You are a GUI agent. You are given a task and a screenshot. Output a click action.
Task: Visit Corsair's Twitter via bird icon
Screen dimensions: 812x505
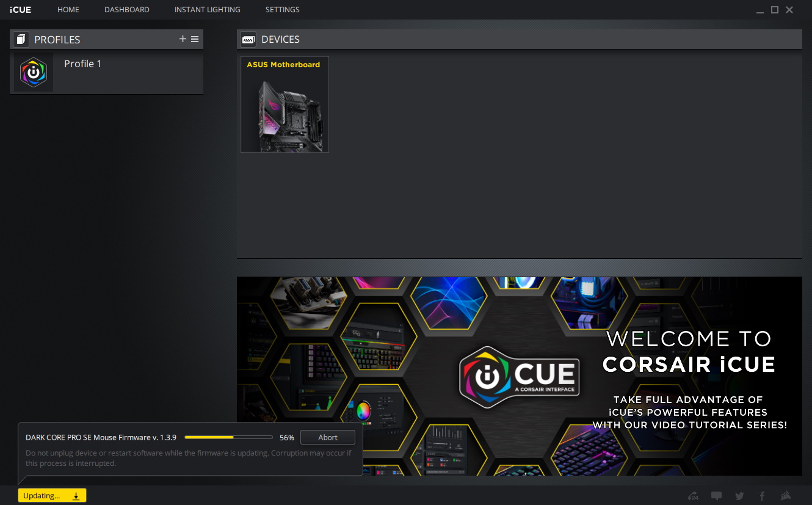tap(739, 496)
